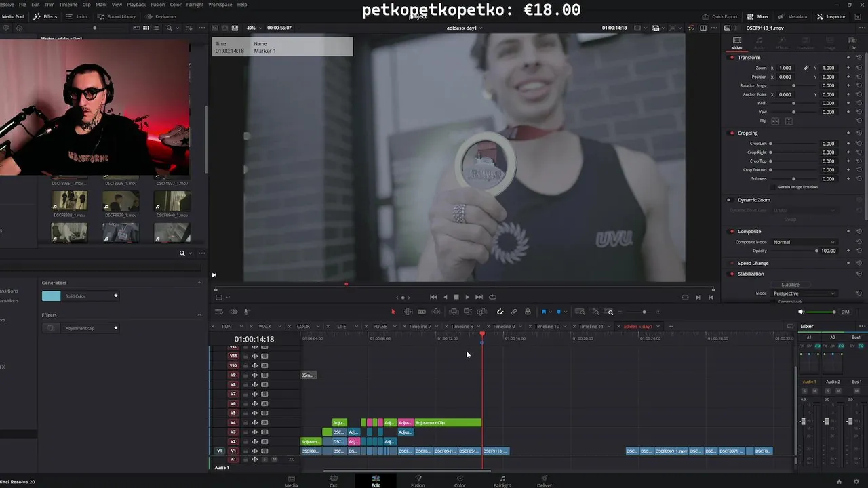Open the Composite Mode dropdown

(x=804, y=242)
